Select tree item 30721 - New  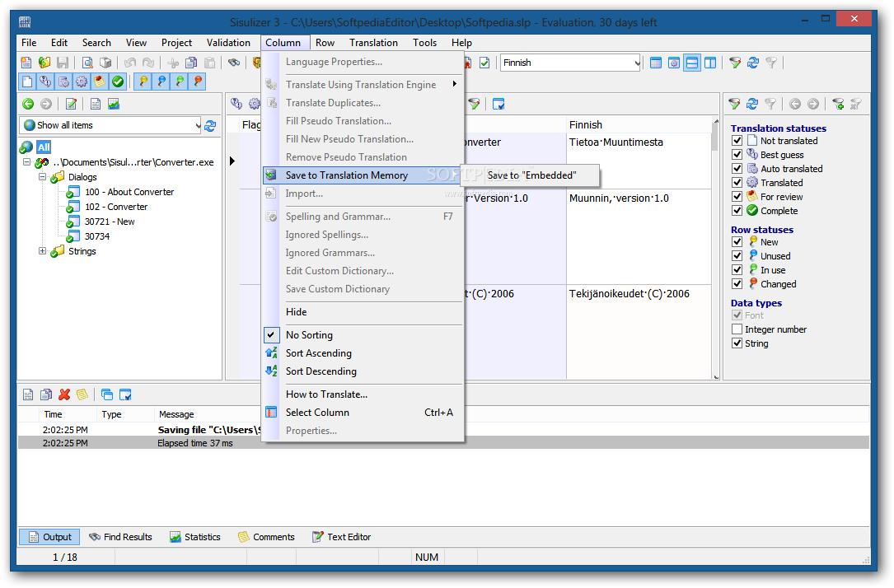pos(110,222)
